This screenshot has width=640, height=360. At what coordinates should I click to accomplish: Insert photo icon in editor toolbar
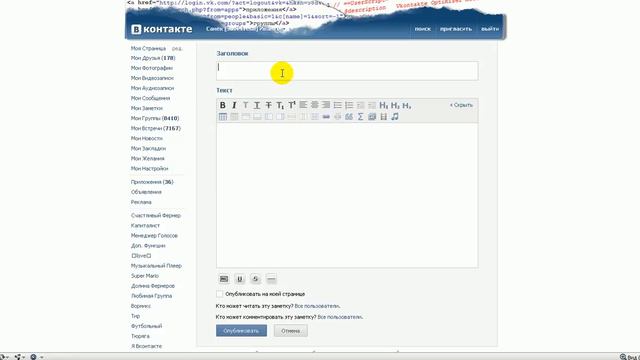pos(372,117)
